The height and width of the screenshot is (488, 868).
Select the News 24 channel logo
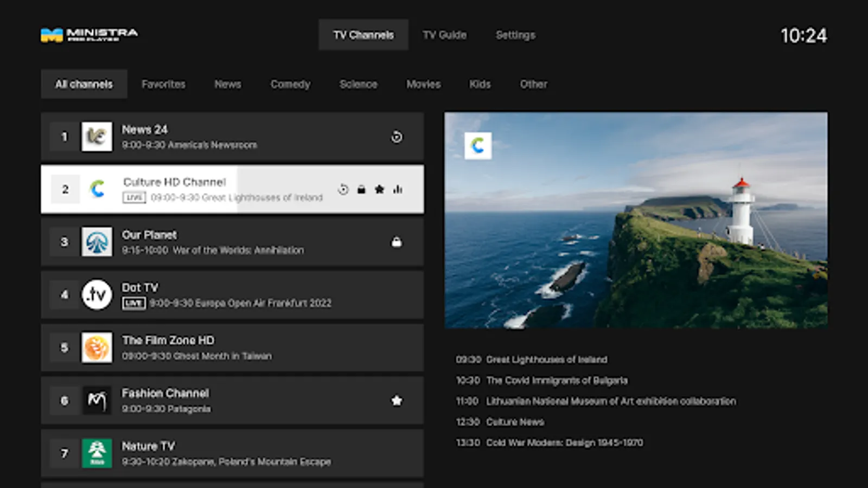pyautogui.click(x=97, y=137)
